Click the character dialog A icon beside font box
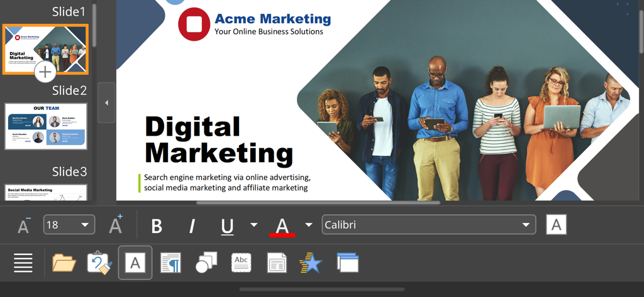Screen dimensions: 644x297 click(x=556, y=224)
